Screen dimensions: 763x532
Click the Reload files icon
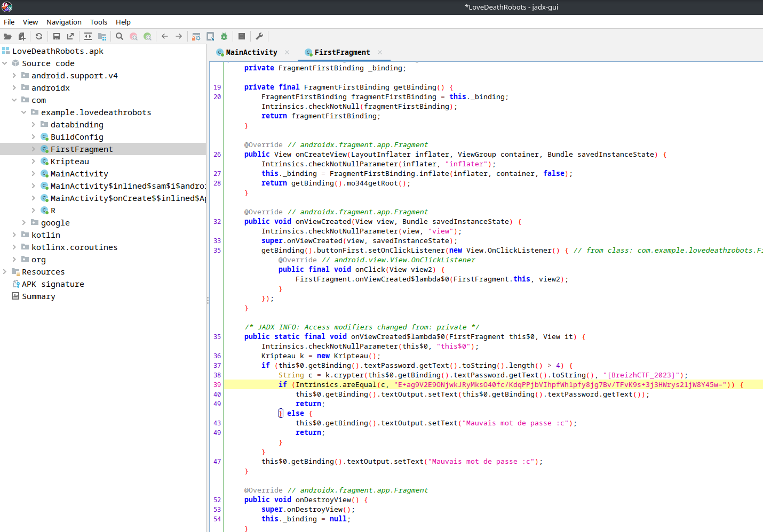[39, 36]
